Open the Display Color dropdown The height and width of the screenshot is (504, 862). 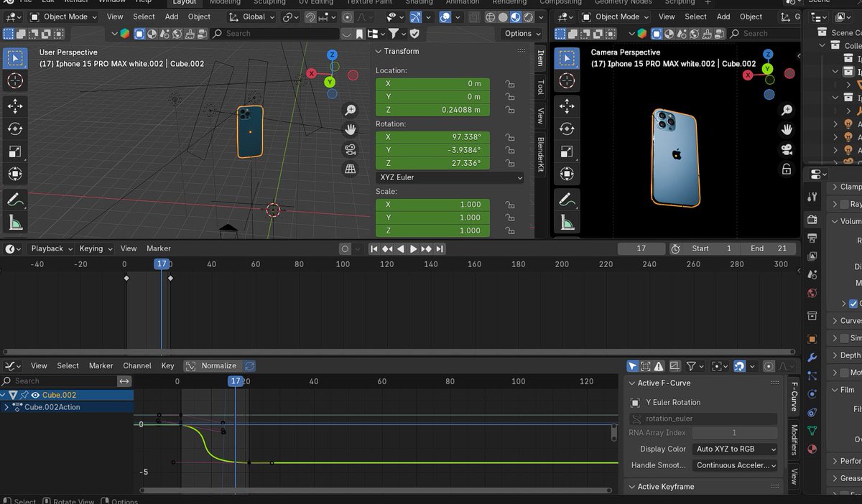point(736,449)
